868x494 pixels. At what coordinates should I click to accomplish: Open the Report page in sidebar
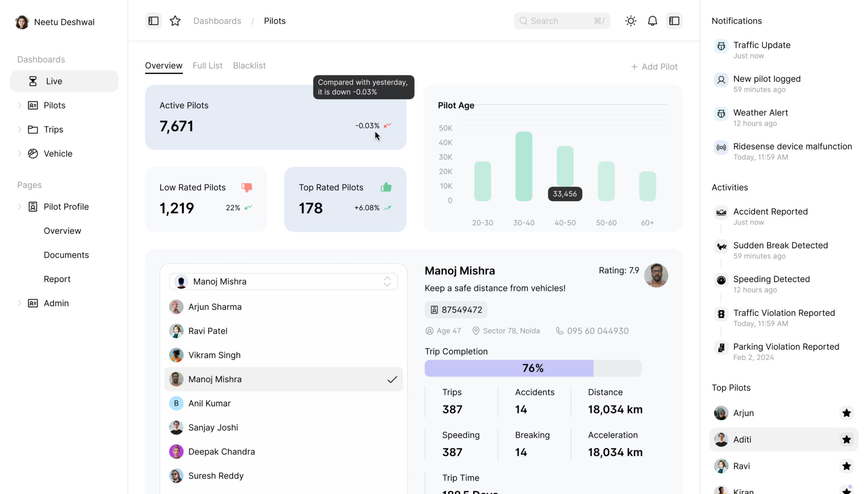coord(57,279)
